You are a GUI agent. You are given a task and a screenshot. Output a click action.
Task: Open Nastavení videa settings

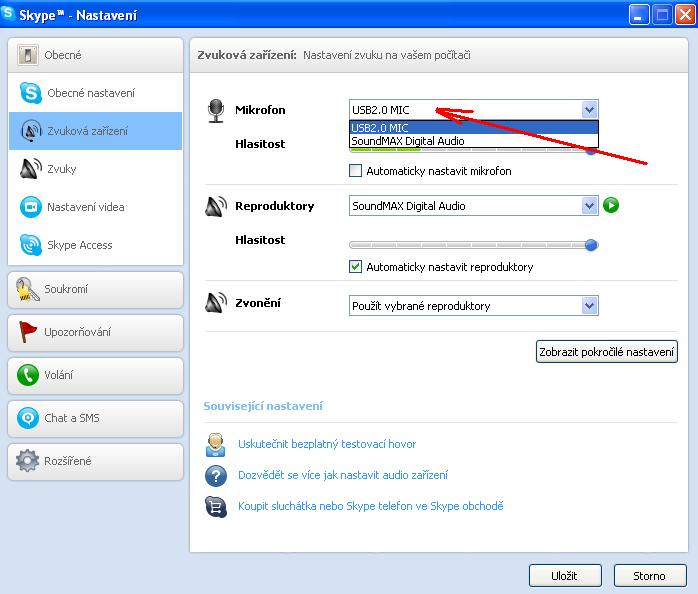[x=95, y=207]
